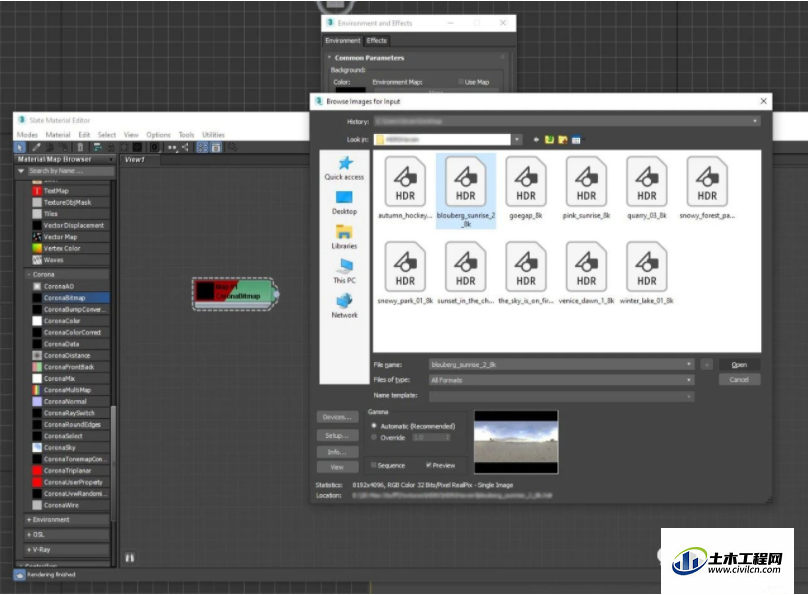Open the Look in folder dropdown
Viewport: 810px width, 595px height.
point(517,140)
